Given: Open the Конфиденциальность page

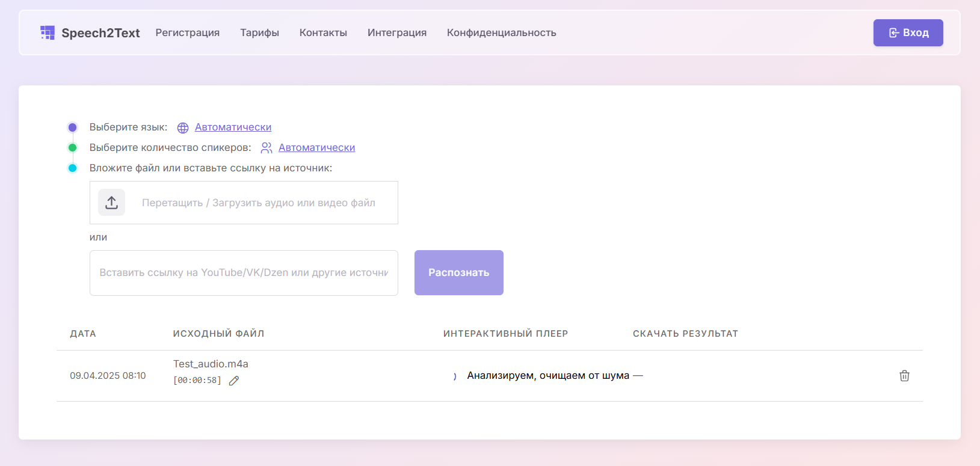Looking at the screenshot, I should tap(502, 32).
